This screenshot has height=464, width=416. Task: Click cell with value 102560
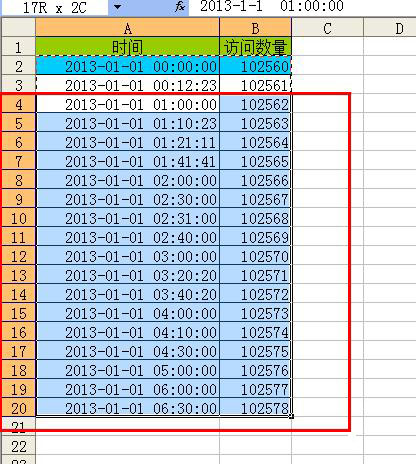pyautogui.click(x=255, y=66)
